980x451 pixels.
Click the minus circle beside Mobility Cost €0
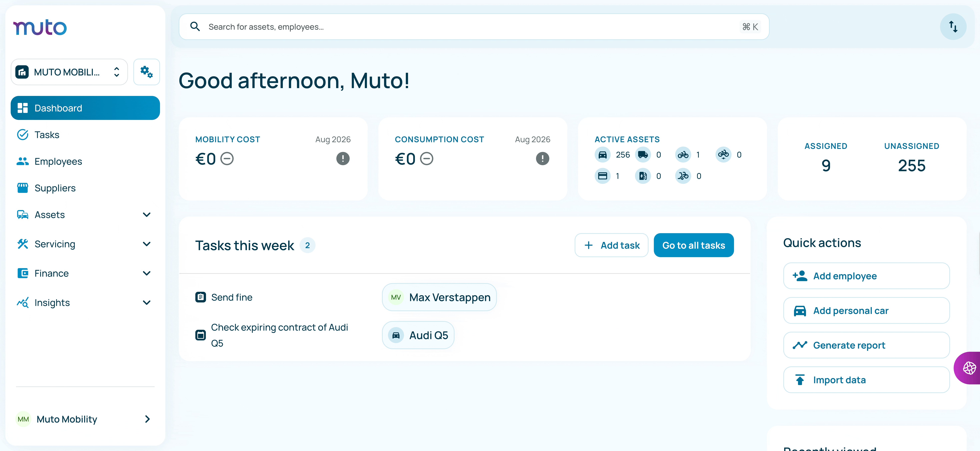(x=227, y=159)
